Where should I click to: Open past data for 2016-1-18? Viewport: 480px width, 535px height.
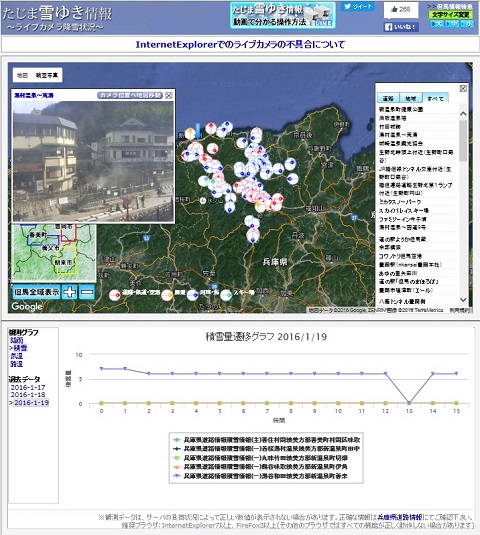[x=28, y=395]
